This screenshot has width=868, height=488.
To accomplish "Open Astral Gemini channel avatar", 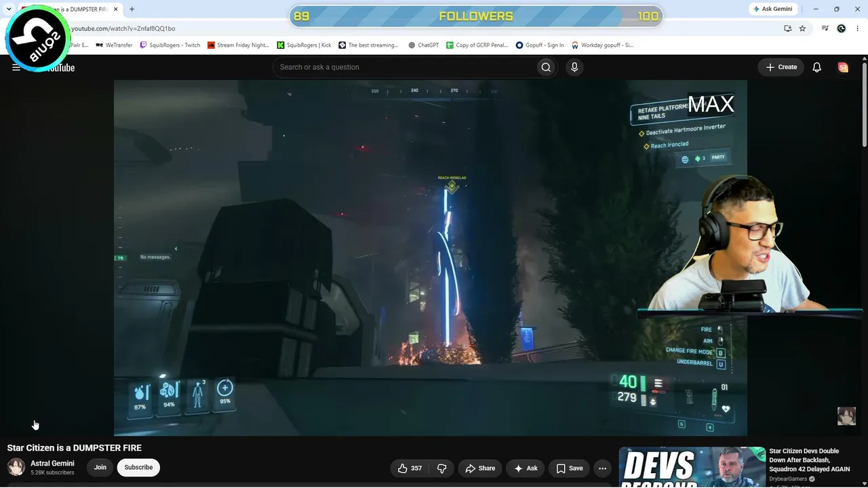I will (x=16, y=467).
